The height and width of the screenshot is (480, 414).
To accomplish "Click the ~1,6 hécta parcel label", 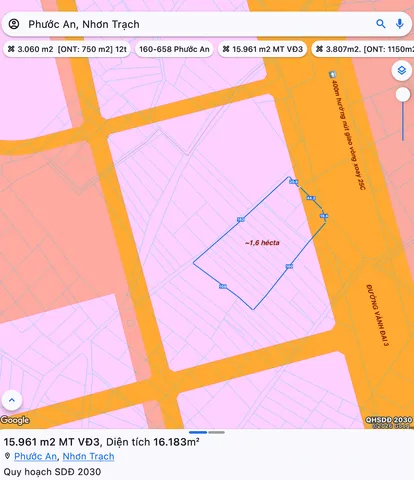I will click(x=262, y=243).
